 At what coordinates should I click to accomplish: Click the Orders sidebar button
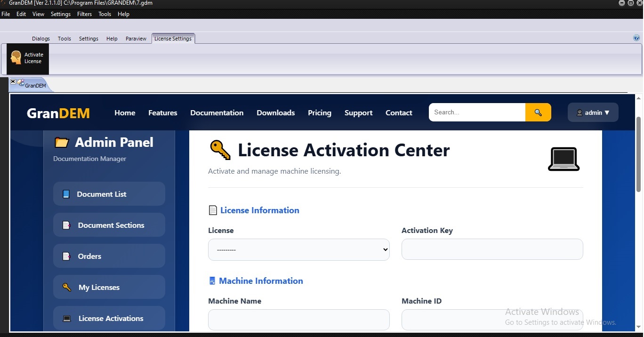pyautogui.click(x=109, y=256)
